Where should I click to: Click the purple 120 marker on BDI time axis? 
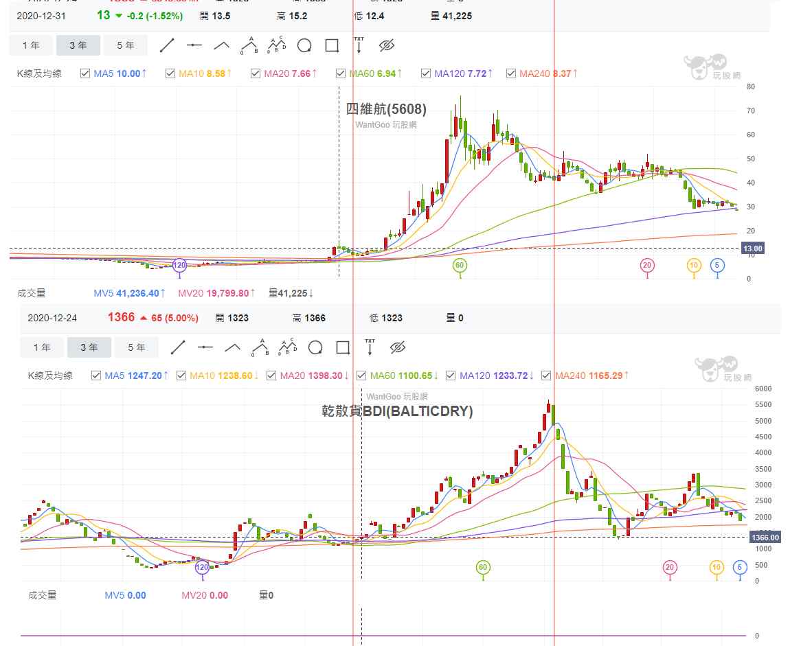pos(202,568)
